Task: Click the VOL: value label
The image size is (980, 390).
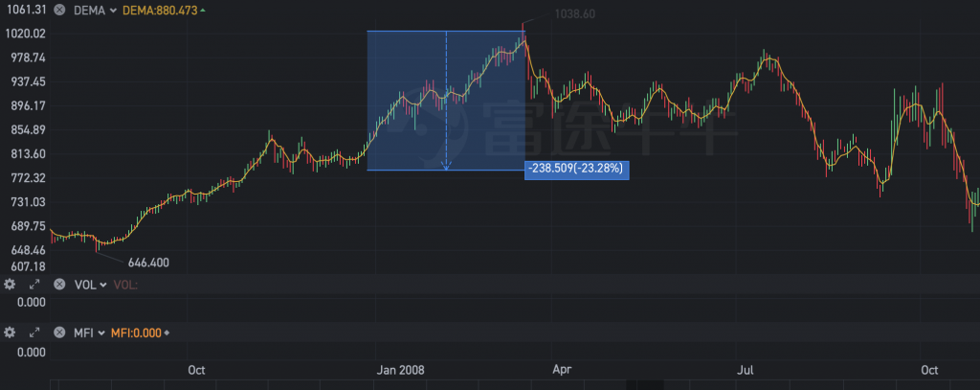Action: (x=125, y=285)
